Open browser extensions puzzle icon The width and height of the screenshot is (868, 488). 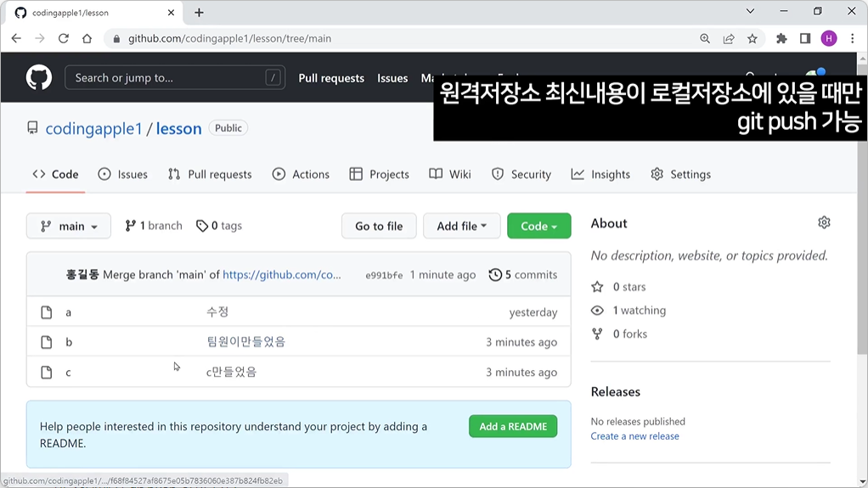pos(781,38)
